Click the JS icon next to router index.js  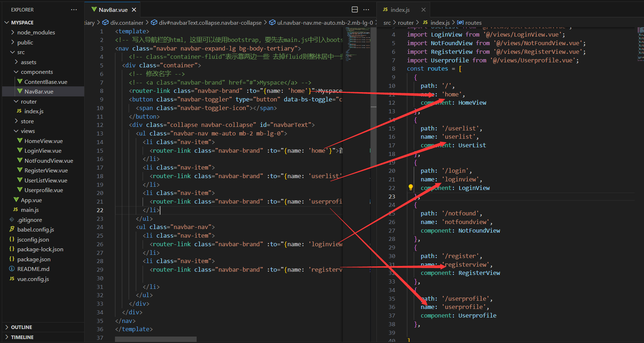pyautogui.click(x=19, y=111)
